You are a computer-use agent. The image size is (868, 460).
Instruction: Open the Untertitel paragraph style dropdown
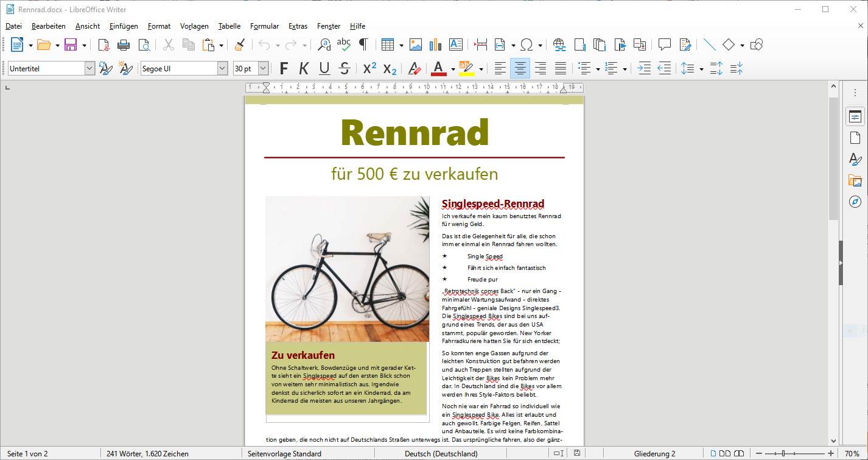point(90,68)
